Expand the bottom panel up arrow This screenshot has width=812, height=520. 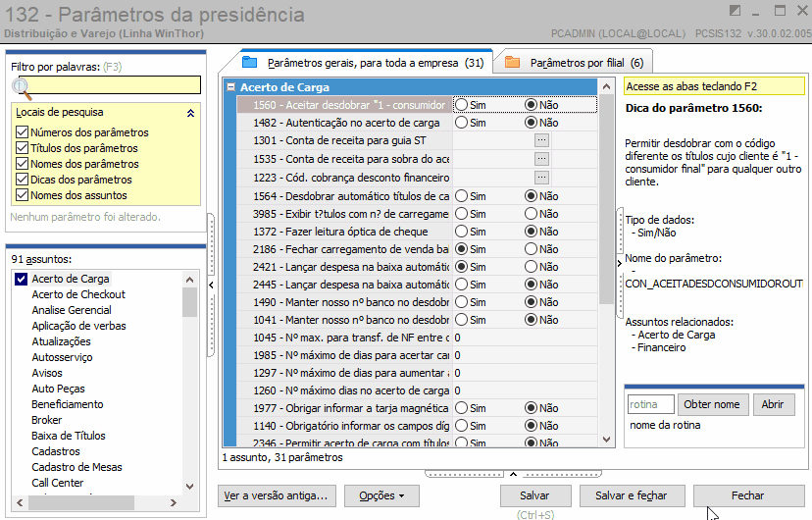tap(513, 473)
